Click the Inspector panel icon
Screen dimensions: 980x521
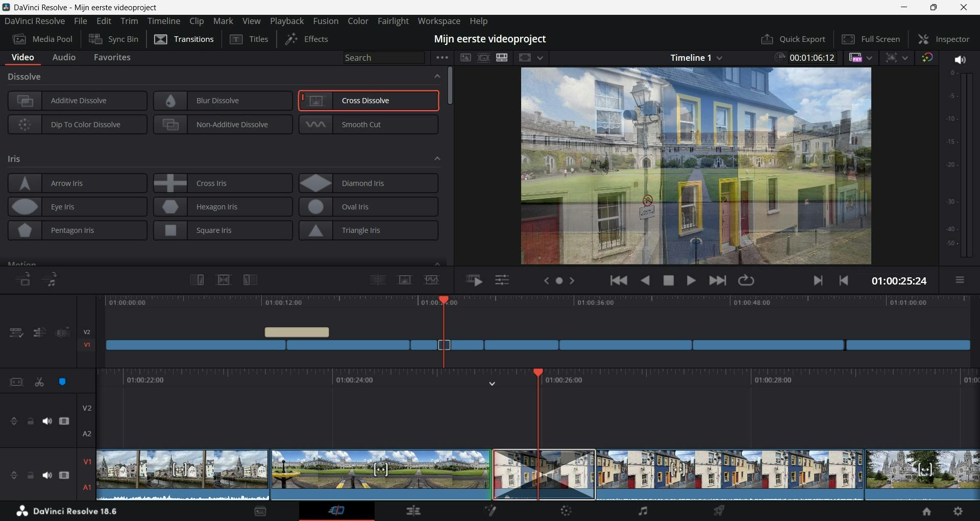coord(923,39)
